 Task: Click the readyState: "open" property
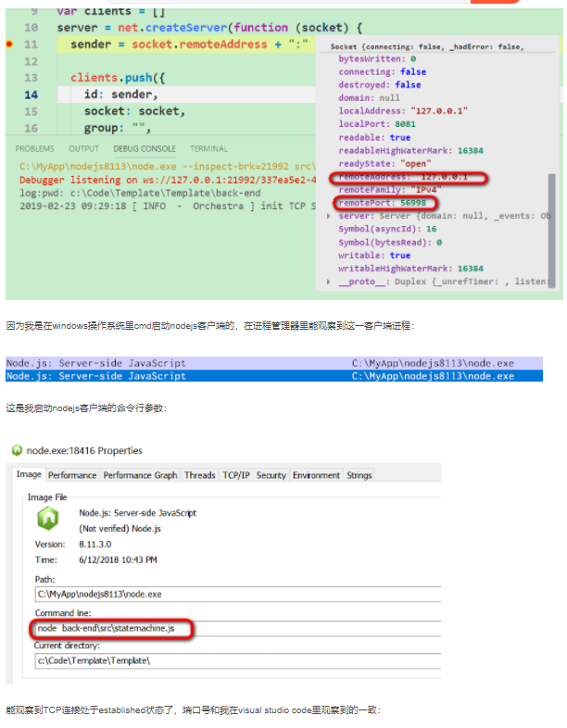tap(384, 163)
